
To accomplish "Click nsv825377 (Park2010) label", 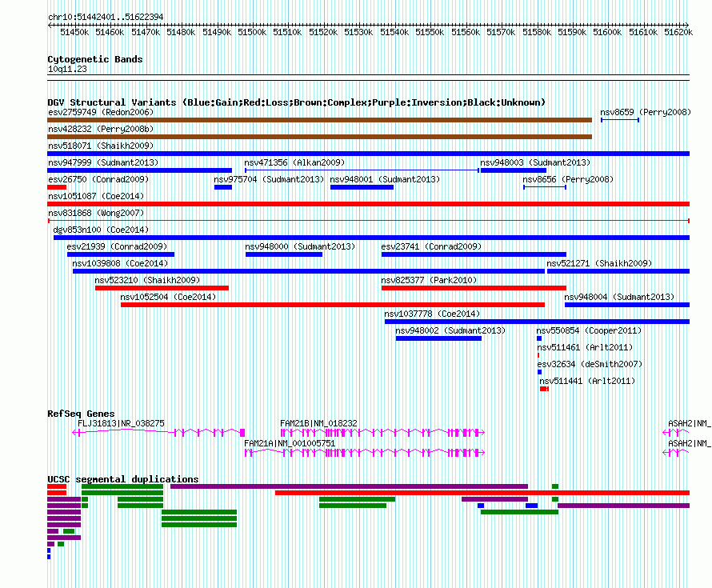I will [x=429, y=280].
